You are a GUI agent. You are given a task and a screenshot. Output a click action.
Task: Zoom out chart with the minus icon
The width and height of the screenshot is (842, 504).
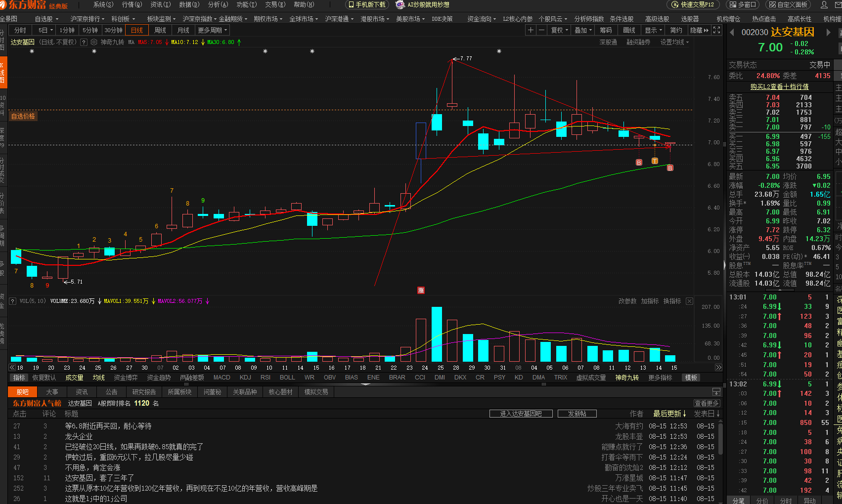pyautogui.click(x=541, y=30)
